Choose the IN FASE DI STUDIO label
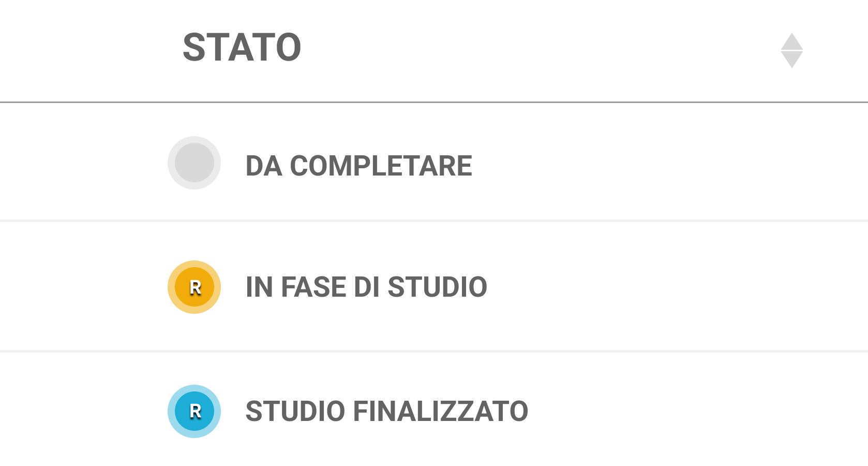Image resolution: width=868 pixels, height=466 pixels. tap(366, 287)
